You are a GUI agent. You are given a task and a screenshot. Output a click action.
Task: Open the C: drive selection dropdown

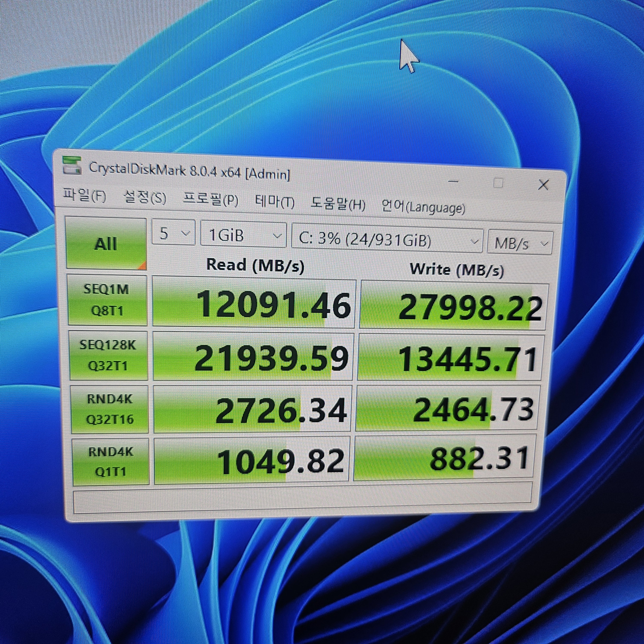[x=387, y=240]
